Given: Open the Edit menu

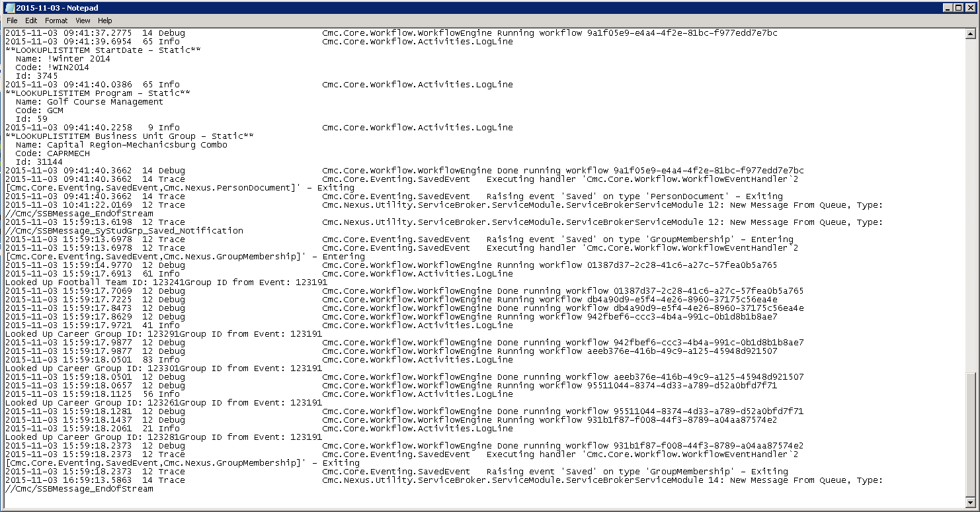Looking at the screenshot, I should (30, 21).
